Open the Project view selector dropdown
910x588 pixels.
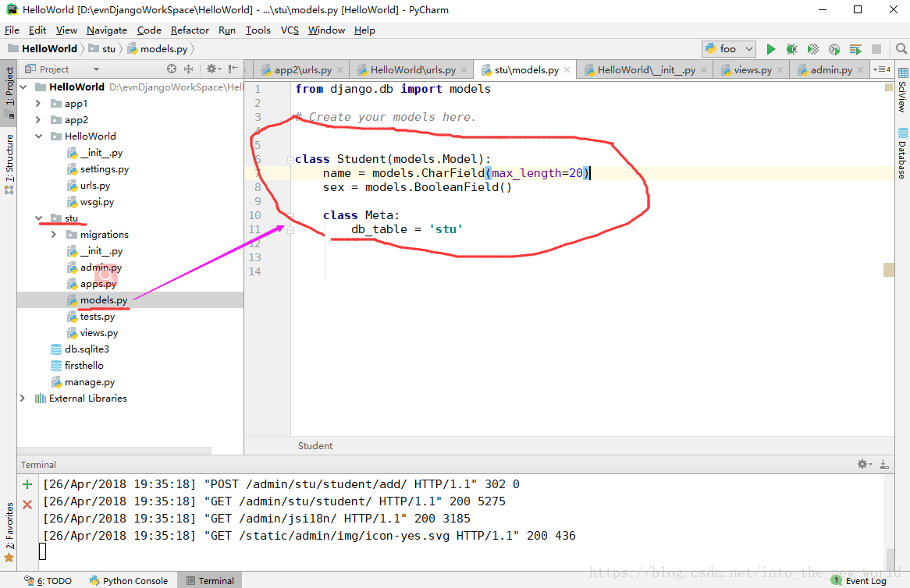click(x=96, y=69)
